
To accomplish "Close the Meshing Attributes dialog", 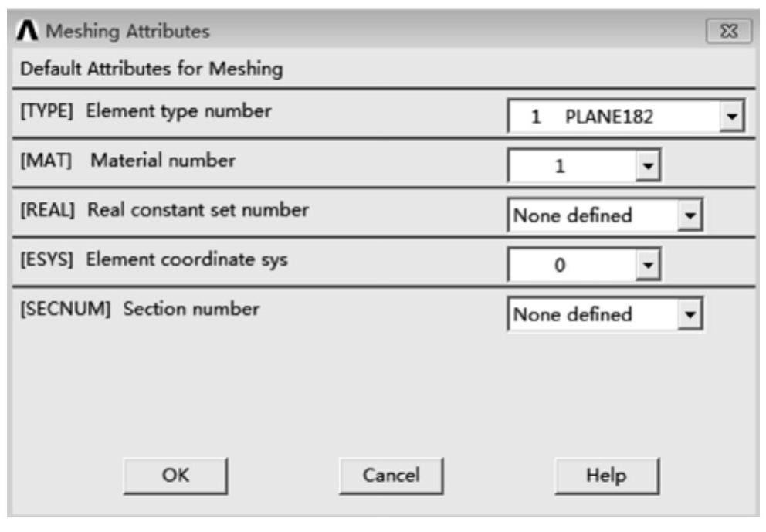I will [x=729, y=32].
